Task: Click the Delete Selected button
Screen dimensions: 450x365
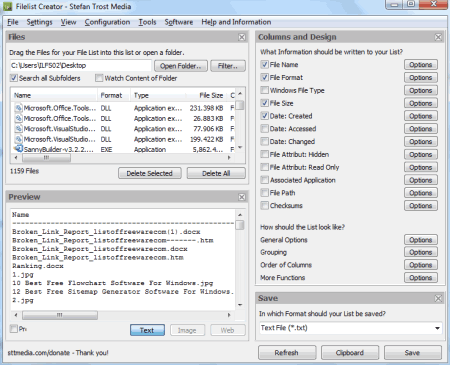Action: click(x=150, y=173)
